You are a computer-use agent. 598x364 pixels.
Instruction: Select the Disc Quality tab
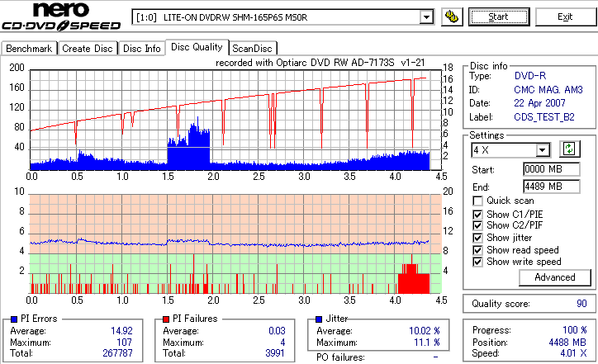click(197, 47)
